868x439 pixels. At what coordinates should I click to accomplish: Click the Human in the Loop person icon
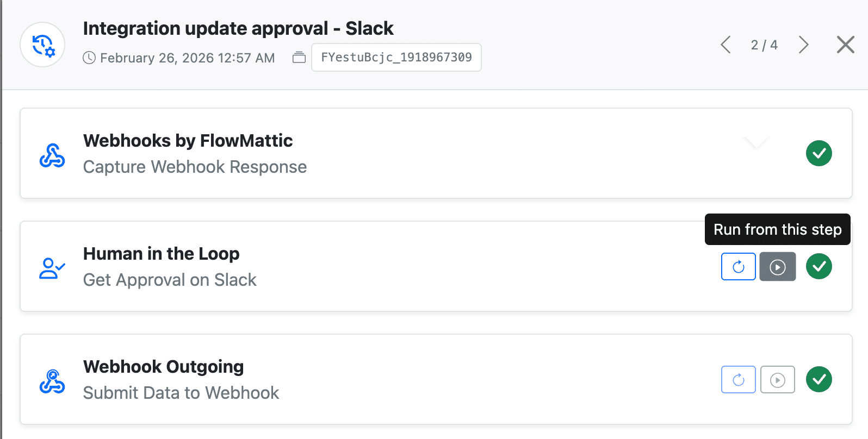tap(51, 267)
